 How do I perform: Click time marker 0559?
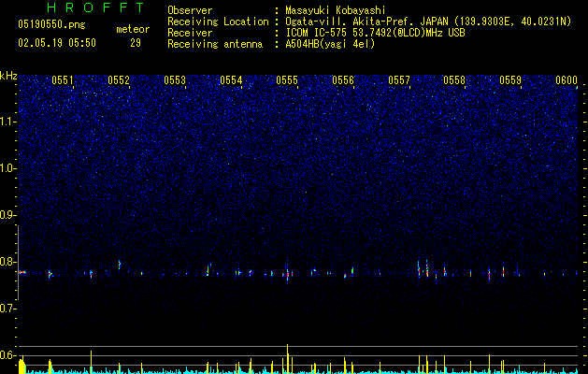[510, 80]
